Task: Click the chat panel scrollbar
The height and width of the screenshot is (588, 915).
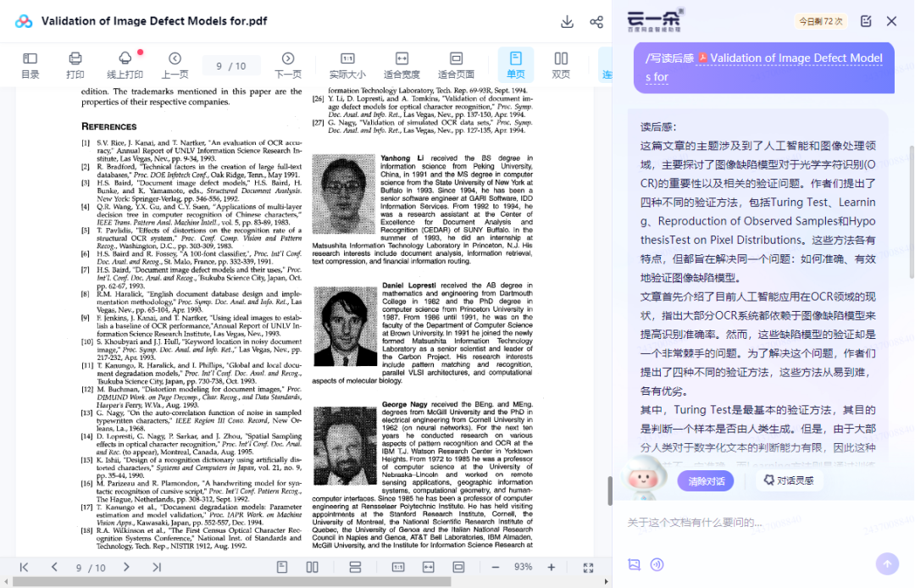Action: pos(912,213)
